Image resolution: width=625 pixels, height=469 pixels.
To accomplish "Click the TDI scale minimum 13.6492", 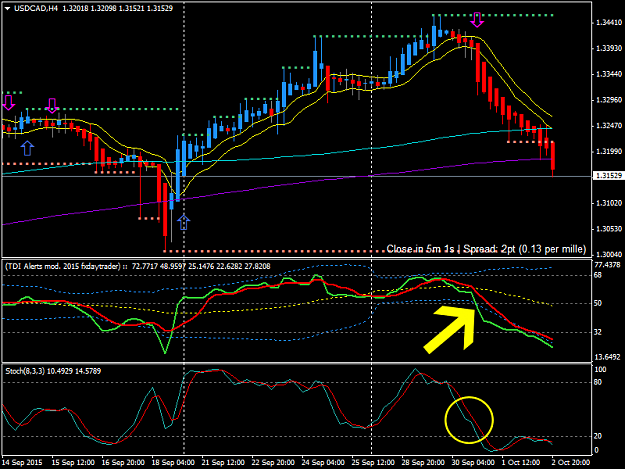I will pyautogui.click(x=607, y=357).
